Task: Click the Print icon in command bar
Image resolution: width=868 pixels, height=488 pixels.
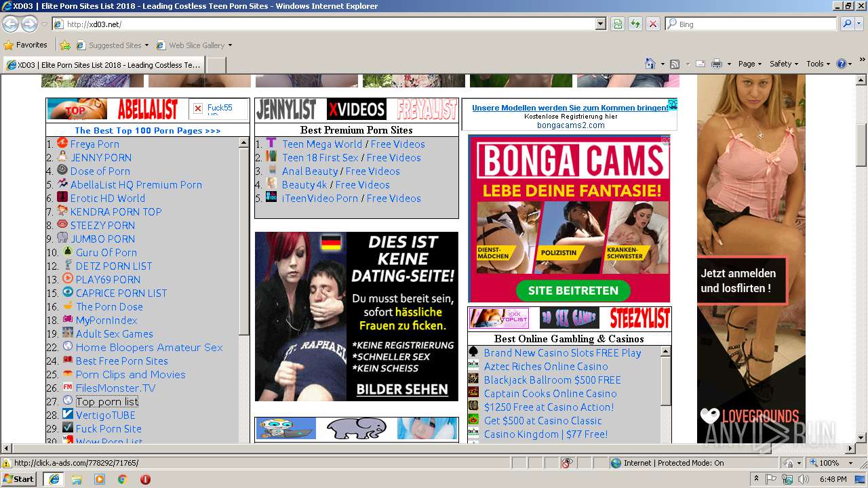Action: point(717,64)
